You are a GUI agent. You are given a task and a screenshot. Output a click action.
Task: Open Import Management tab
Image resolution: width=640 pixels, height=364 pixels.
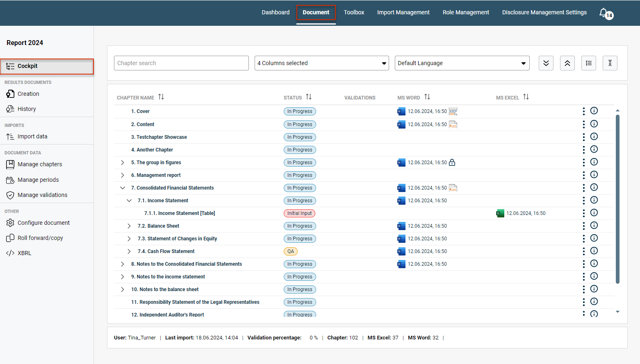[403, 12]
